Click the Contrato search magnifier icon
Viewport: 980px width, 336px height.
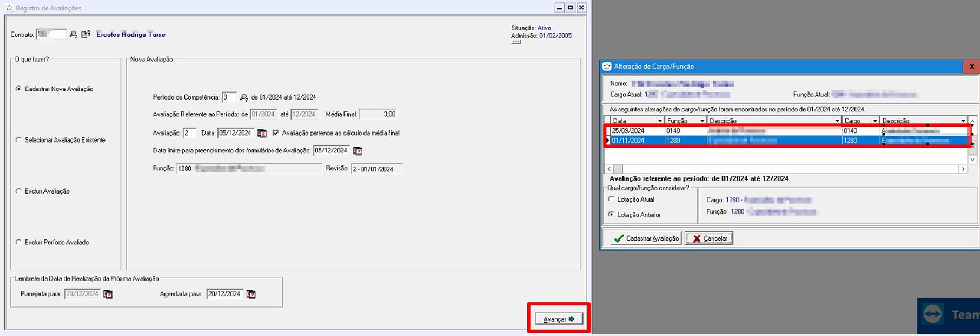click(73, 34)
